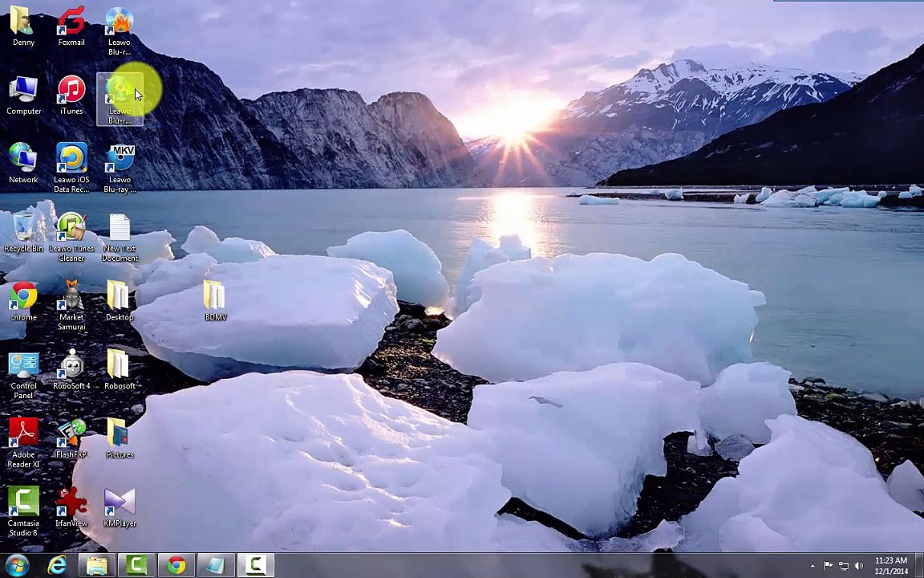Click the Show desktop button strip
The width and height of the screenshot is (924, 578).
919,566
